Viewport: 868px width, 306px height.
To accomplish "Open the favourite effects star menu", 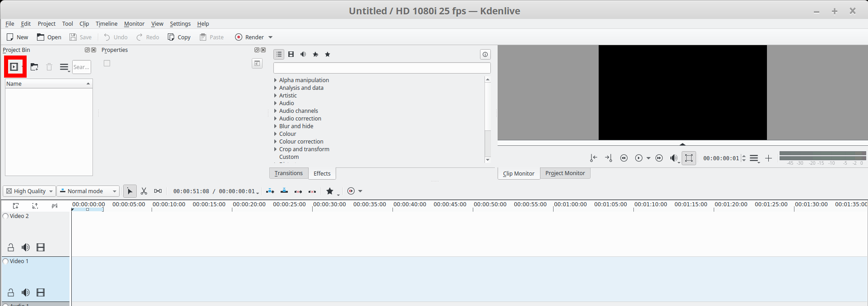I will (332, 191).
